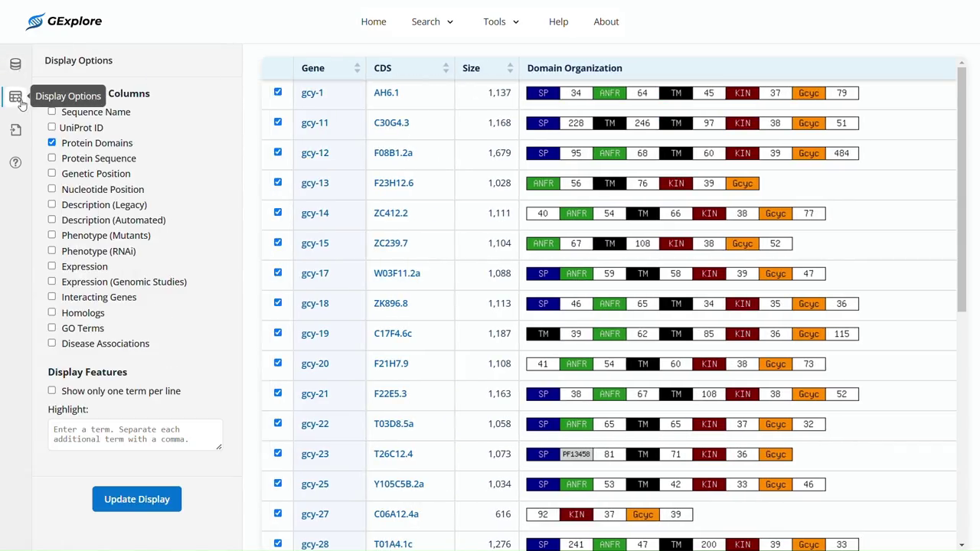The image size is (980, 551).
Task: Open the database sidebar icon
Action: pyautogui.click(x=15, y=64)
